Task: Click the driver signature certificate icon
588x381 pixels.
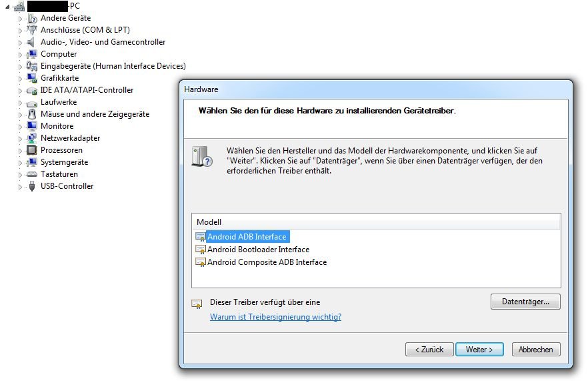Action: [x=197, y=304]
